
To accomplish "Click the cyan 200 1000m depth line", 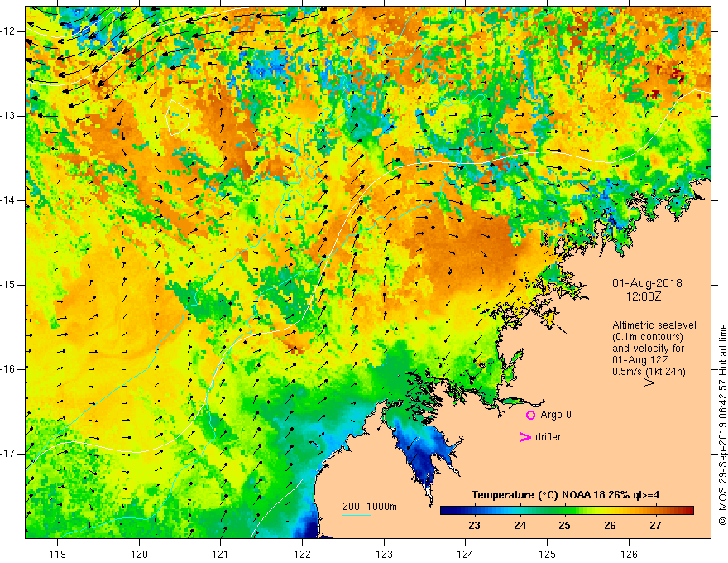I will pos(357,515).
